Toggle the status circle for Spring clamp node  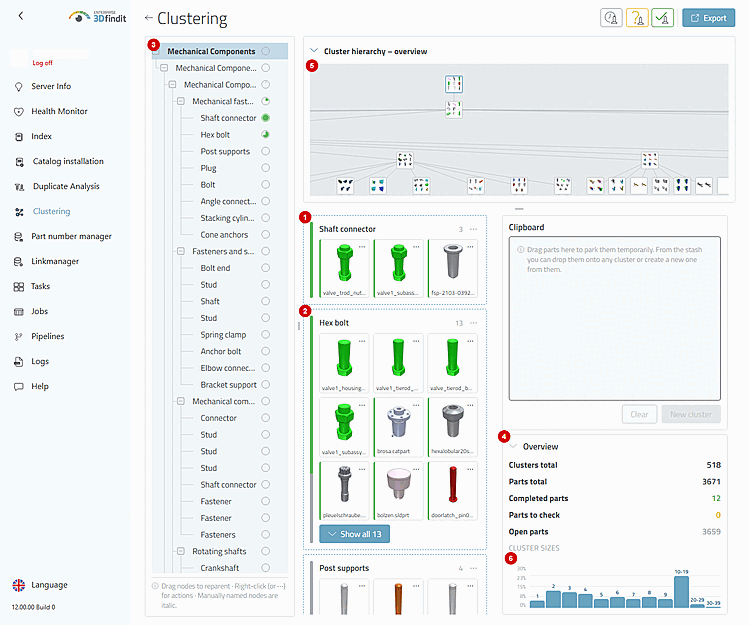pos(266,334)
